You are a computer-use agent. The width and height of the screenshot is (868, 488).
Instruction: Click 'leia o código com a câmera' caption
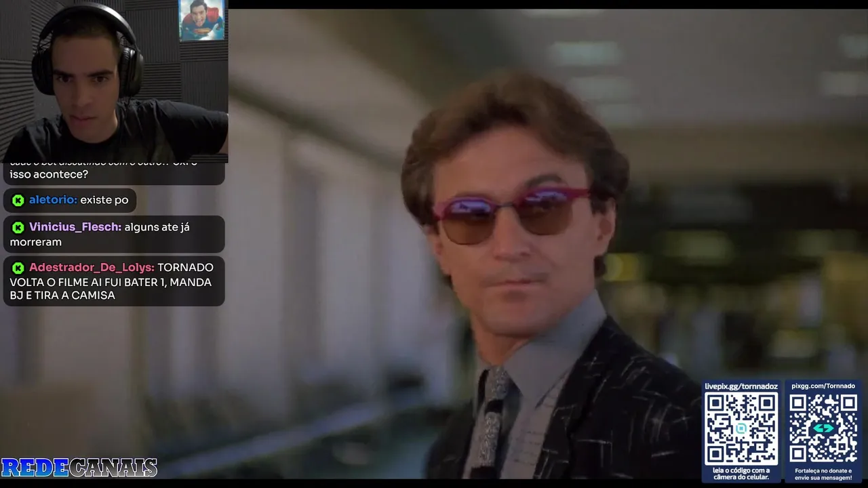coord(741,474)
